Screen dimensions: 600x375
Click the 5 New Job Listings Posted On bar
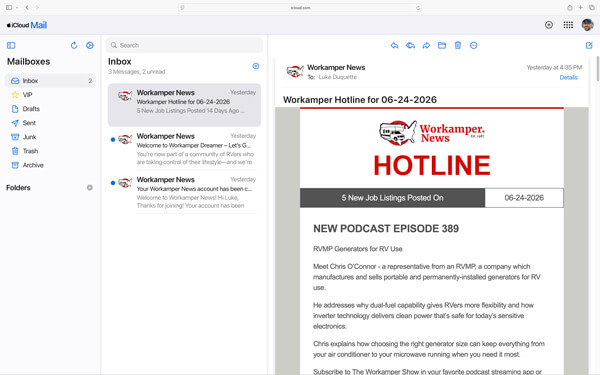point(392,198)
